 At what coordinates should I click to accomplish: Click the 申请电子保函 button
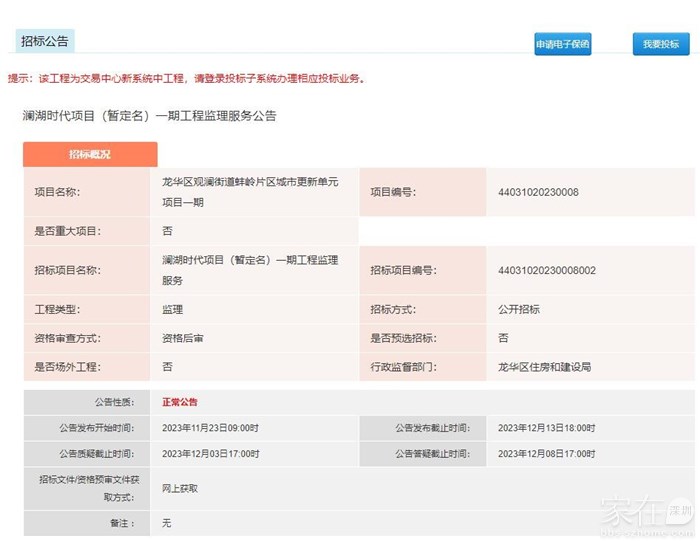(562, 44)
